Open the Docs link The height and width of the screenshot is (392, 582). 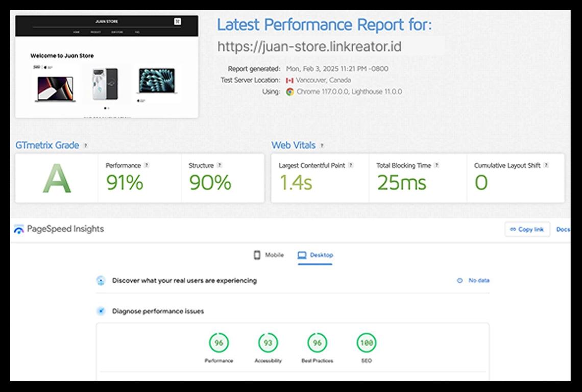563,230
